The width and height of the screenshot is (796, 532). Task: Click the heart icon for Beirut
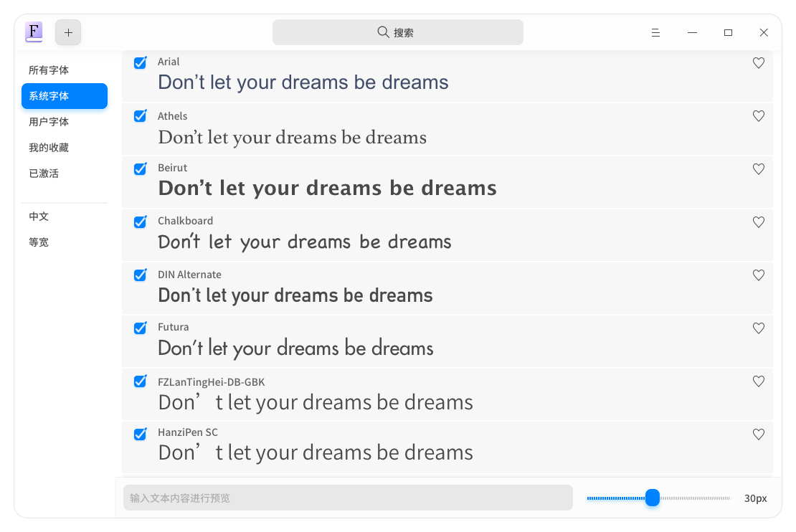[759, 169]
